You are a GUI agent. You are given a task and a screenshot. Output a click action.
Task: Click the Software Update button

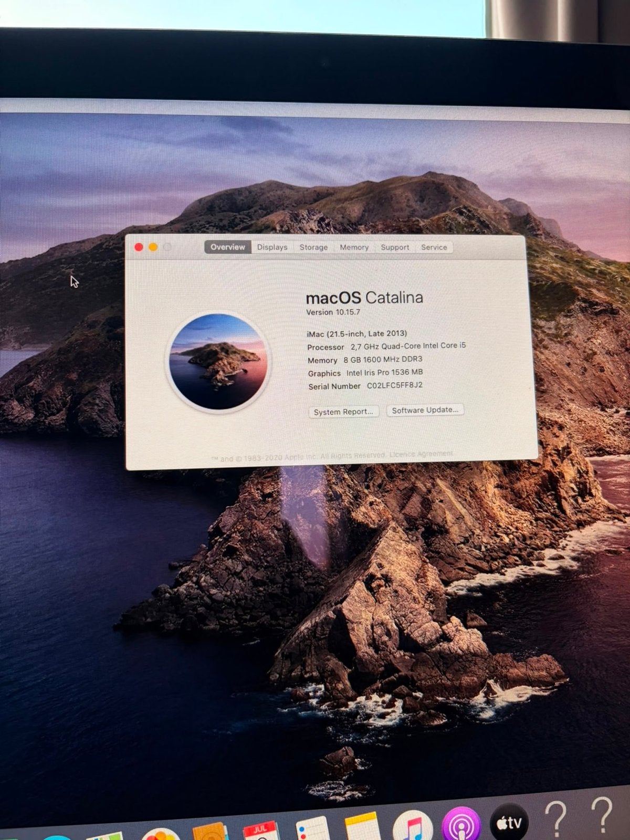pyautogui.click(x=425, y=410)
